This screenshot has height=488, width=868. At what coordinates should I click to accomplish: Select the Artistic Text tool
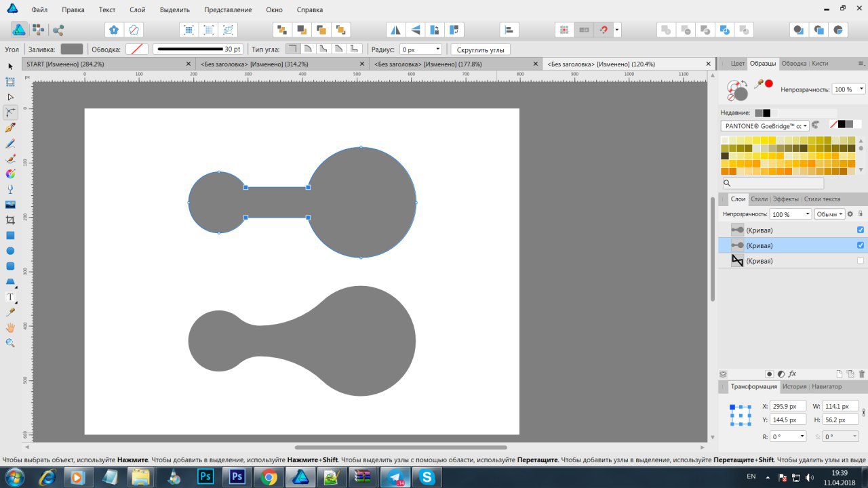tap(10, 297)
